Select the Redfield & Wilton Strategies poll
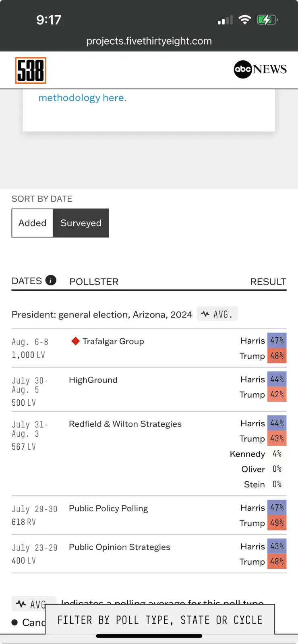The height and width of the screenshot is (644, 298). coord(125,424)
